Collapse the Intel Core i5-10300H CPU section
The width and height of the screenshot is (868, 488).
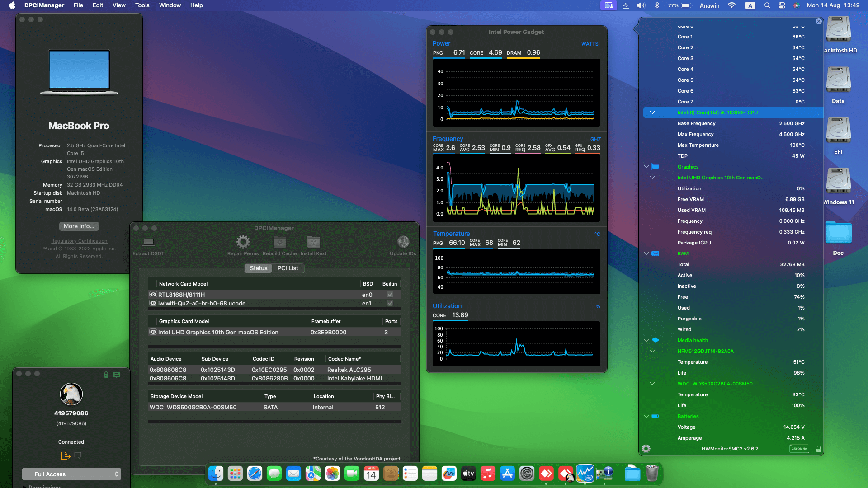click(x=652, y=113)
